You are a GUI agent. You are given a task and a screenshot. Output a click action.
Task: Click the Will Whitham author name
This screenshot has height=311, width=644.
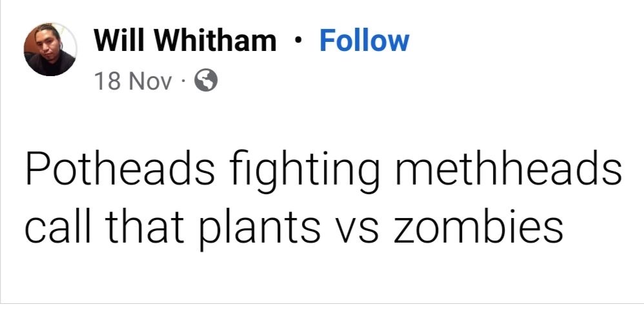pyautogui.click(x=185, y=41)
